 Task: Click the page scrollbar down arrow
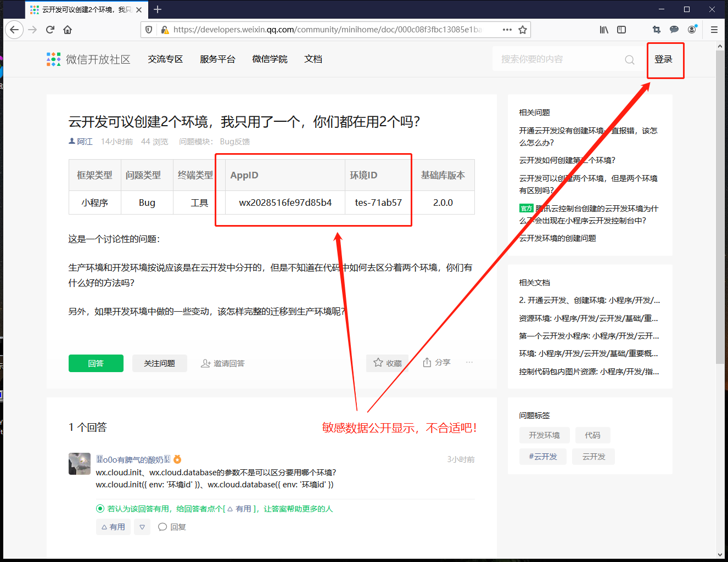coord(720,554)
